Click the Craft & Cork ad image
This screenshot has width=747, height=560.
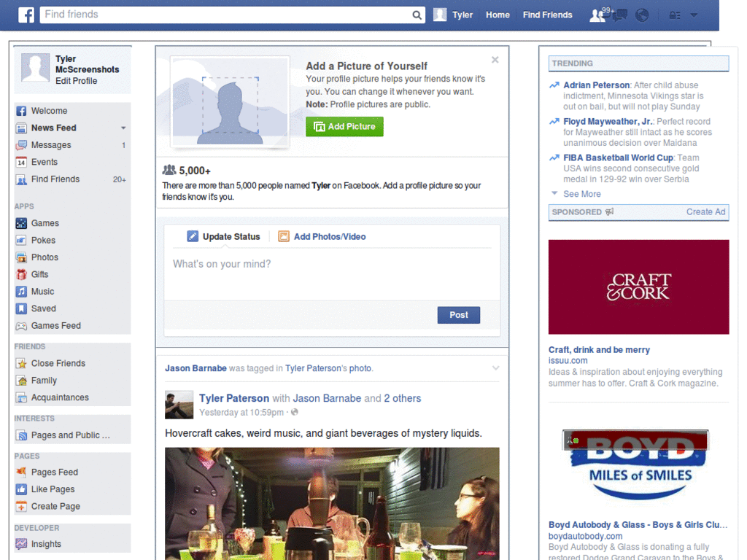click(x=638, y=287)
